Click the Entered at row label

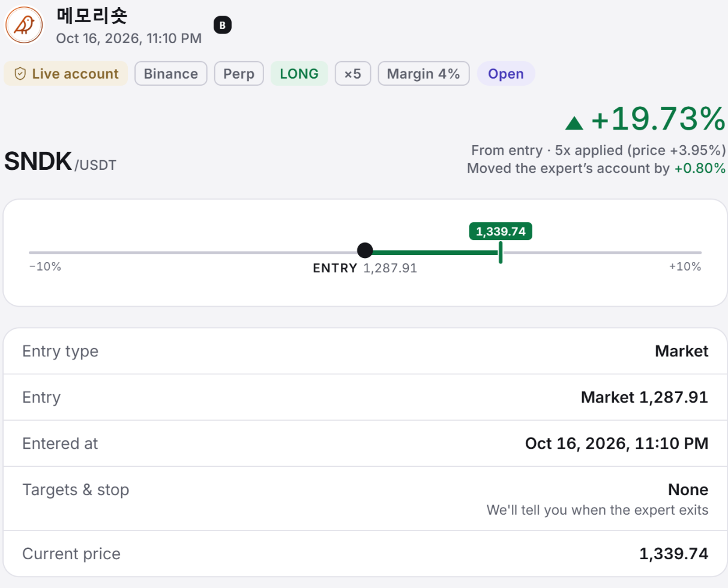pos(60,443)
